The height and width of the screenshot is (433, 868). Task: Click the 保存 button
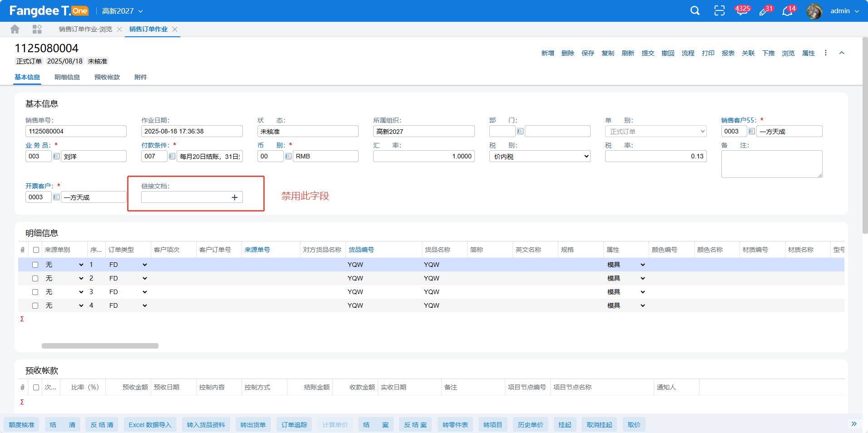[587, 53]
